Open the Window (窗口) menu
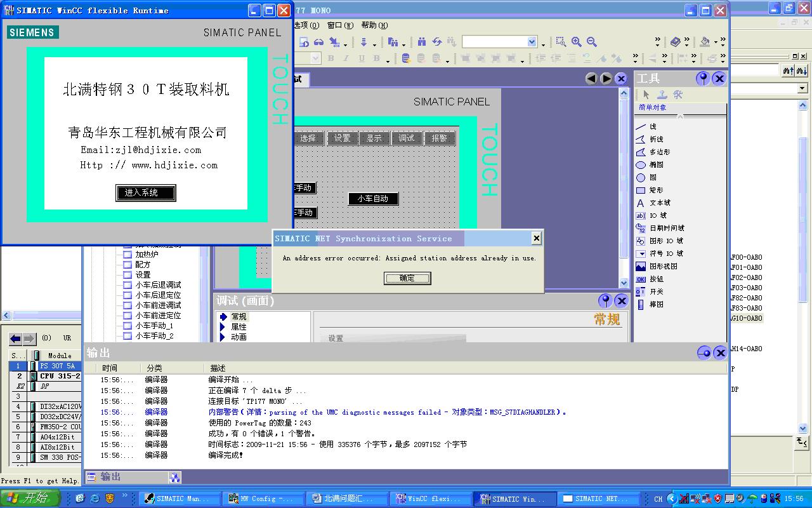812x508 pixels. pos(340,25)
